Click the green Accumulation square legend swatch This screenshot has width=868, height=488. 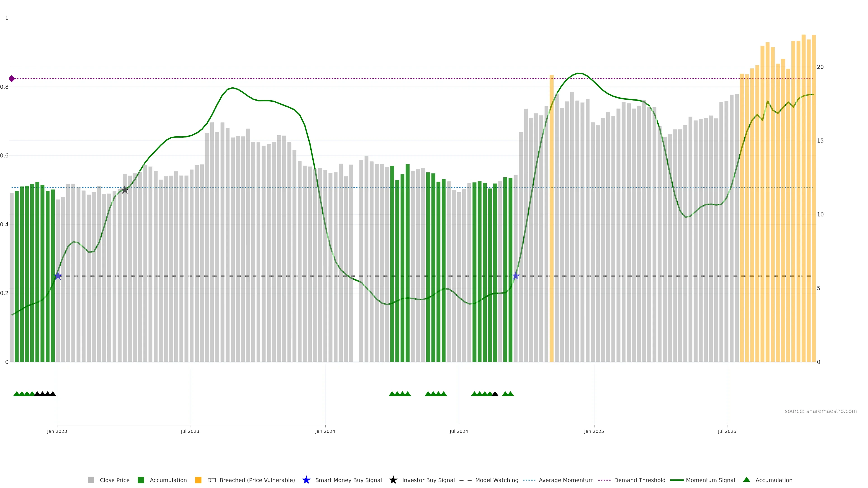tap(141, 480)
